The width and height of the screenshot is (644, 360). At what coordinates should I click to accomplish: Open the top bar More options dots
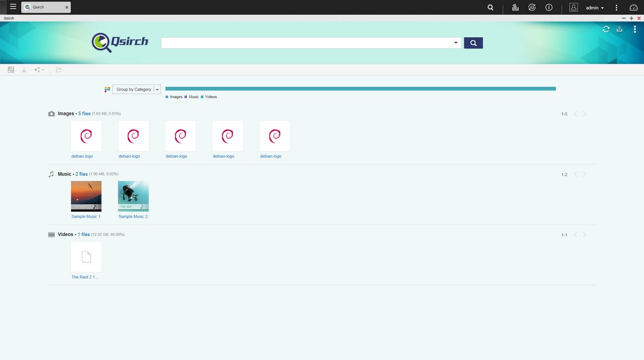[616, 8]
